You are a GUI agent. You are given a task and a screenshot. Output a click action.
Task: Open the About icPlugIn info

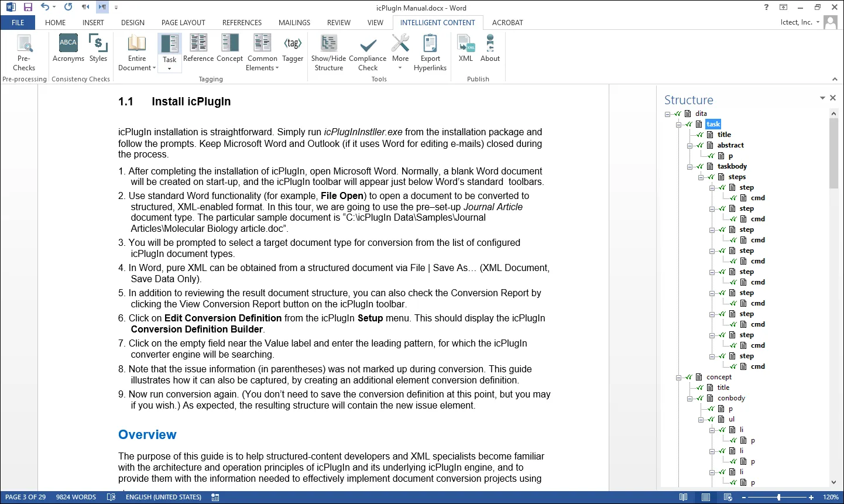click(x=490, y=49)
